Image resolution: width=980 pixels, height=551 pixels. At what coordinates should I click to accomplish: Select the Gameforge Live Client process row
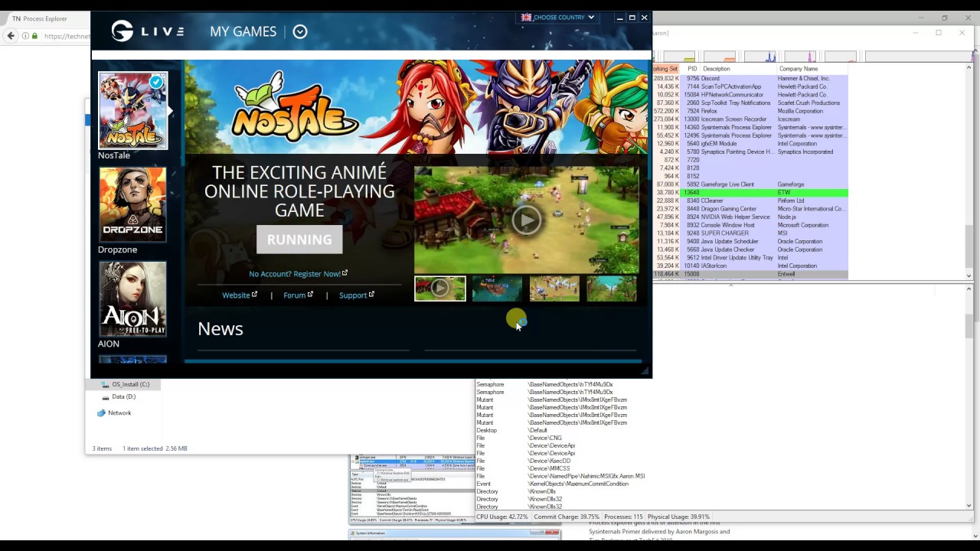pyautogui.click(x=750, y=184)
